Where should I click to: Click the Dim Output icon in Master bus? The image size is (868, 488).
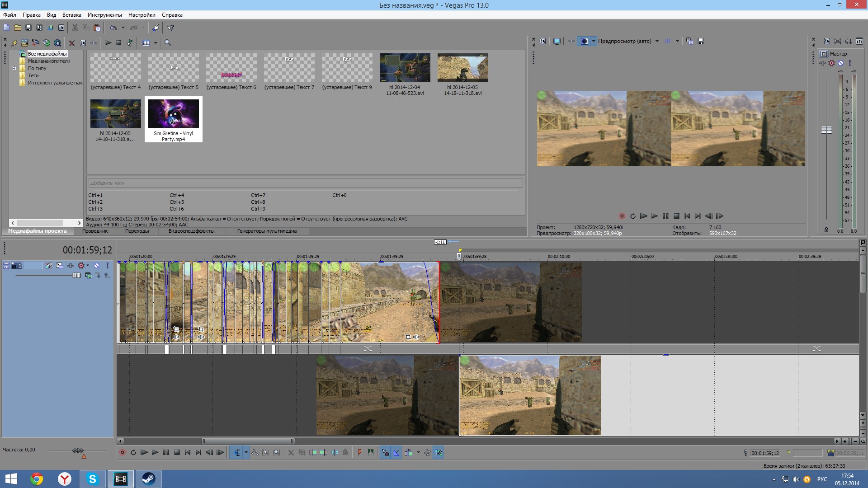tap(849, 41)
